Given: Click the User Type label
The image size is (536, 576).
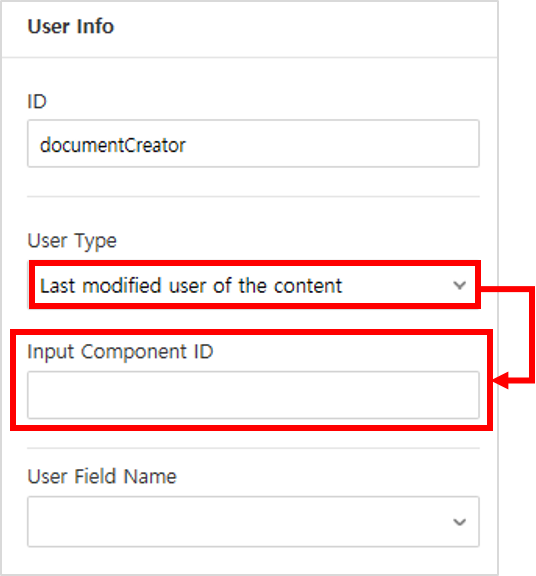Looking at the screenshot, I should coord(72,241).
